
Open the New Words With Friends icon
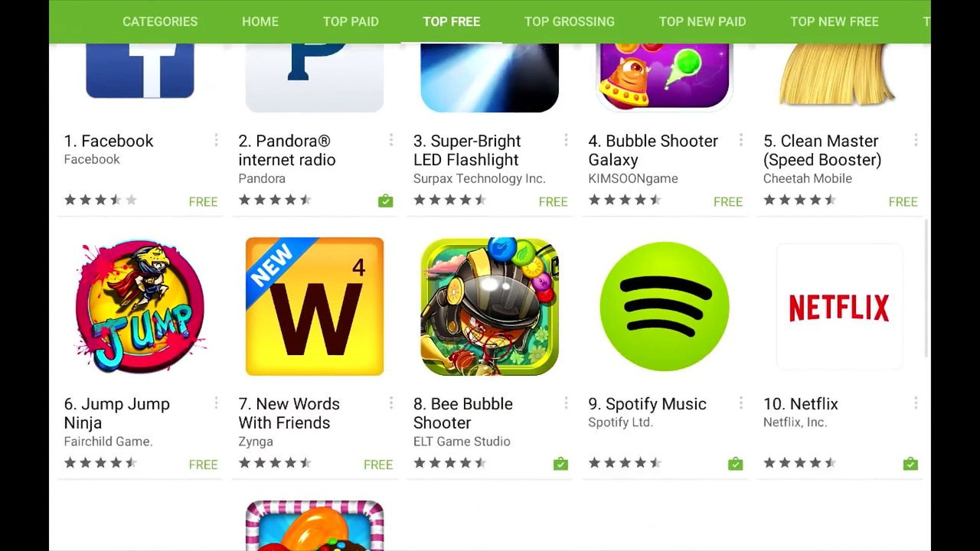coord(315,306)
